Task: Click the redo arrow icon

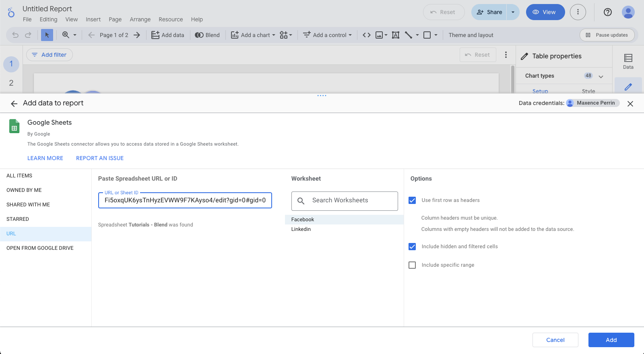Action: [28, 35]
